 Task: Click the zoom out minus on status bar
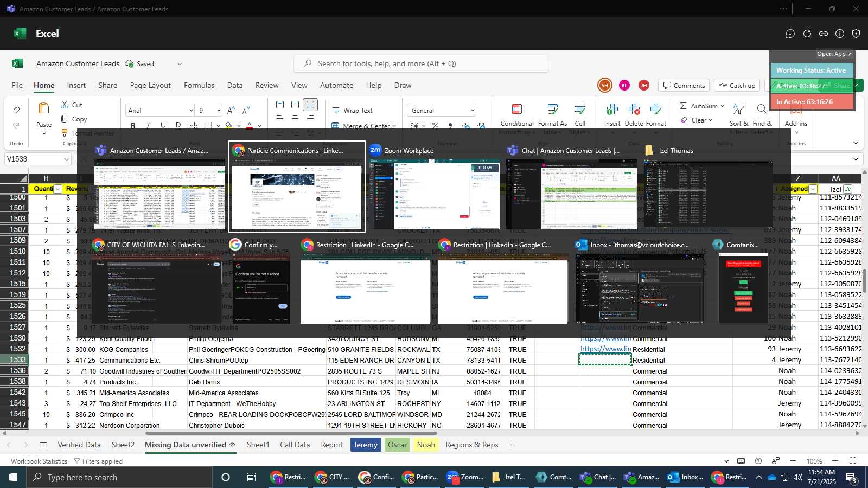coord(793,461)
